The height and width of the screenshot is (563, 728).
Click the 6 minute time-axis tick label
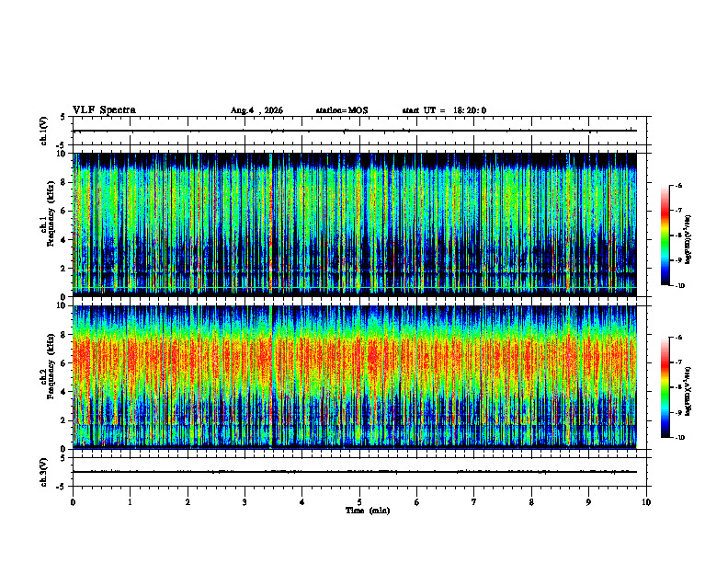(417, 502)
